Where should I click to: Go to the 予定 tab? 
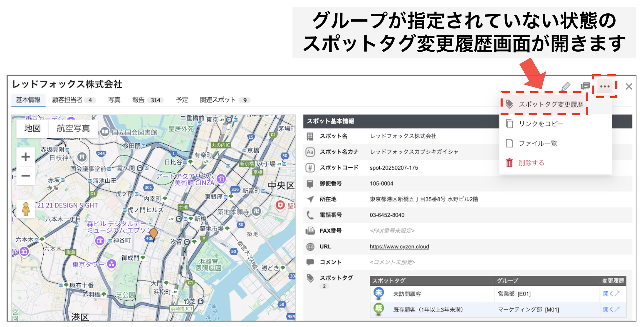point(182,100)
